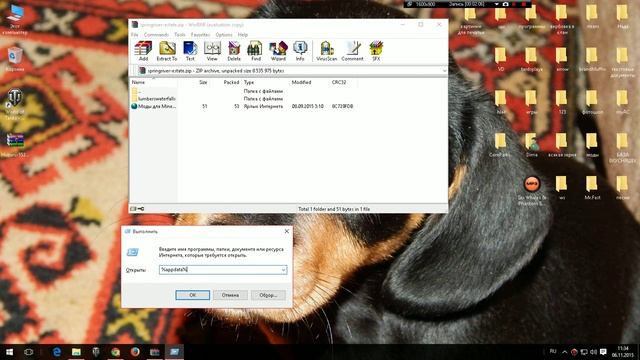Launch the Wizard tool
640x360 pixels.
coord(278,51)
